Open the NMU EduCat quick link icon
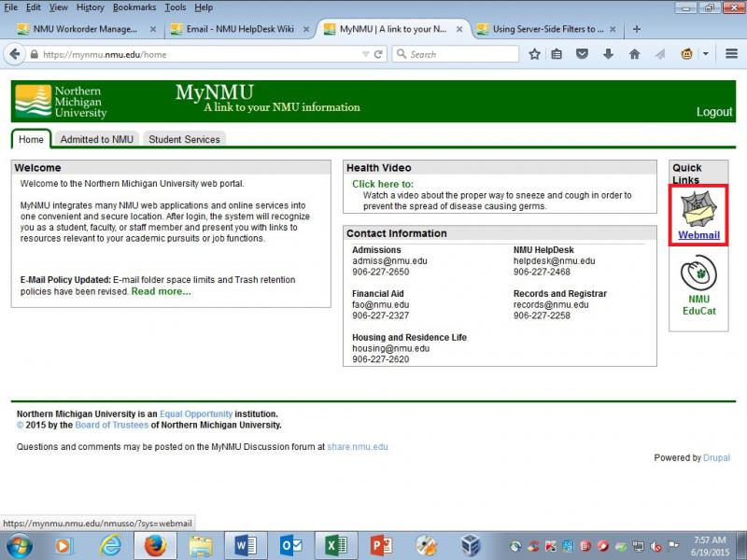The height and width of the screenshot is (560, 747). coord(698,273)
